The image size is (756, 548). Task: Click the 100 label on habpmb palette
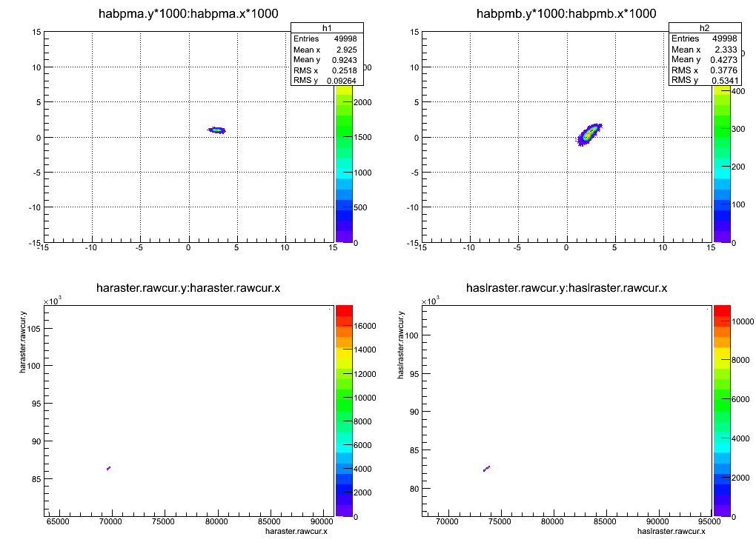pos(738,204)
